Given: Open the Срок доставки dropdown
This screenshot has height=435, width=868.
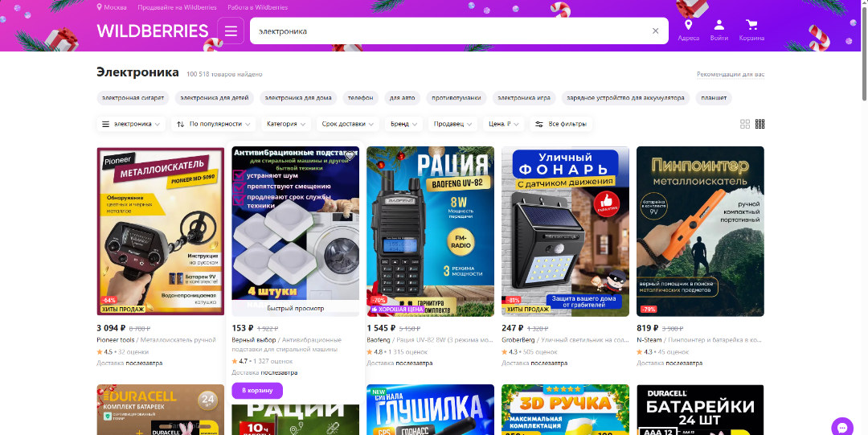Looking at the screenshot, I should [x=348, y=124].
